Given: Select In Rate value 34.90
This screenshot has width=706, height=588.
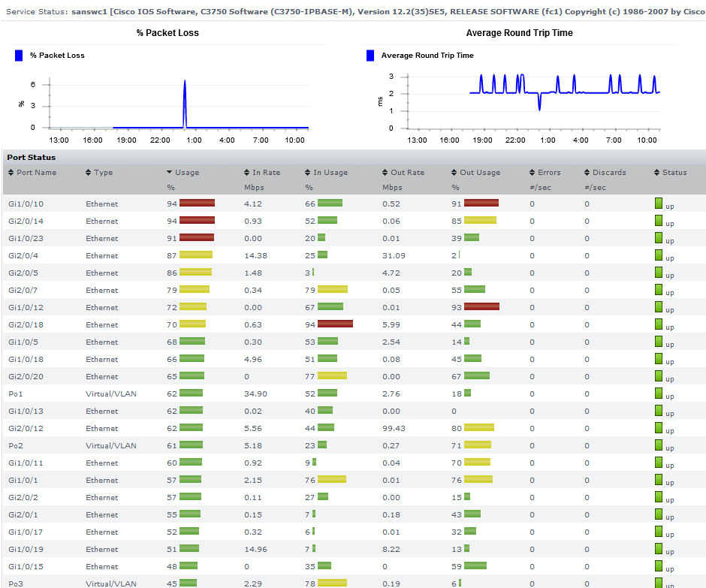Looking at the screenshot, I should click(256, 394).
